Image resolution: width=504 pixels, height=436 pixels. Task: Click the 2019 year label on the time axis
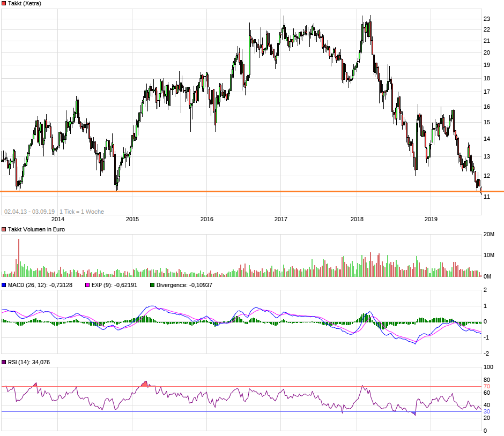pyautogui.click(x=432, y=220)
